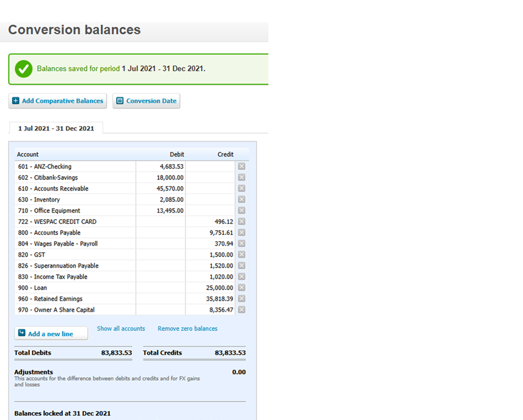Click Add Comparative Balances button
Viewport: 523px width, 420px height.
point(58,101)
